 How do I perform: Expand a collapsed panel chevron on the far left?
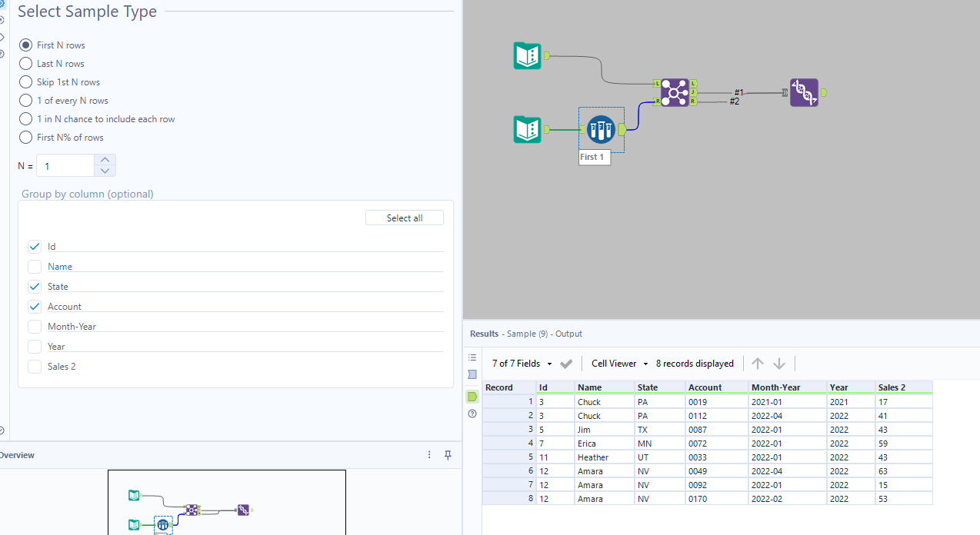(3, 36)
